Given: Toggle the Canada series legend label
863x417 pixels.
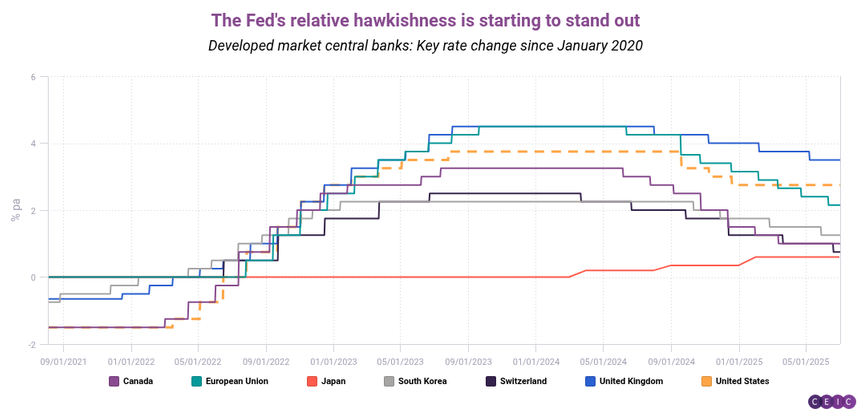Looking at the screenshot, I should click(x=137, y=381).
